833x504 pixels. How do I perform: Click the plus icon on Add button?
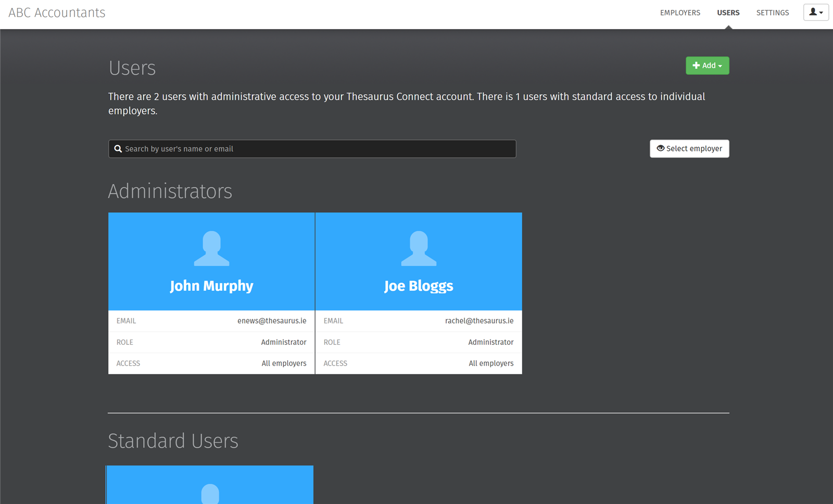(x=696, y=66)
